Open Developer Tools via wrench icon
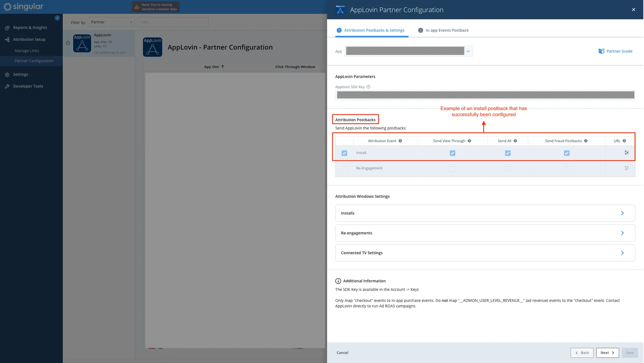The height and width of the screenshot is (363, 644). click(x=7, y=86)
